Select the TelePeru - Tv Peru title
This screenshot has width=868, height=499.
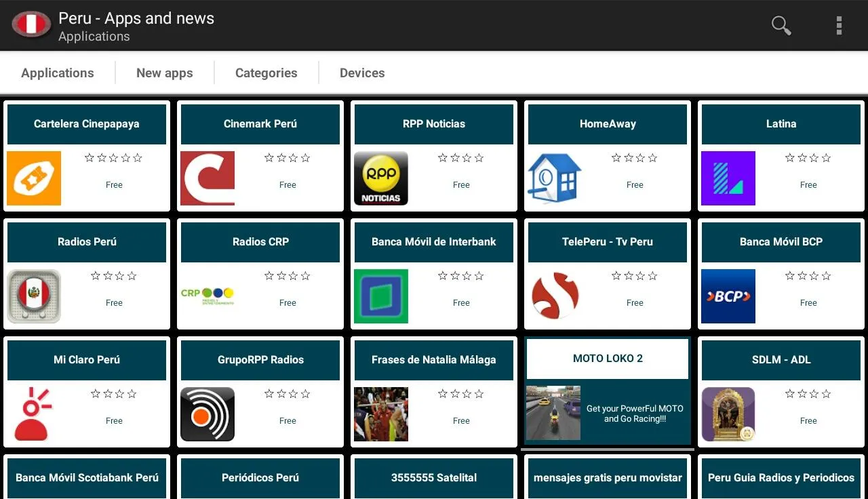[608, 242]
